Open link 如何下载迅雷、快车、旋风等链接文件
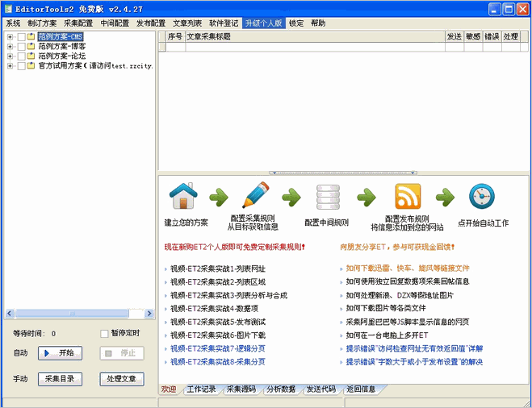The width and height of the screenshot is (532, 408). pos(408,268)
